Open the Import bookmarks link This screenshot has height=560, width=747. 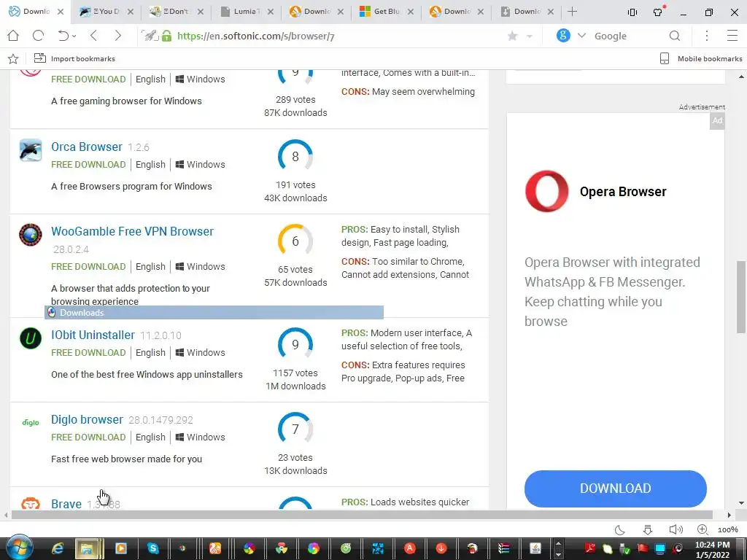(74, 58)
